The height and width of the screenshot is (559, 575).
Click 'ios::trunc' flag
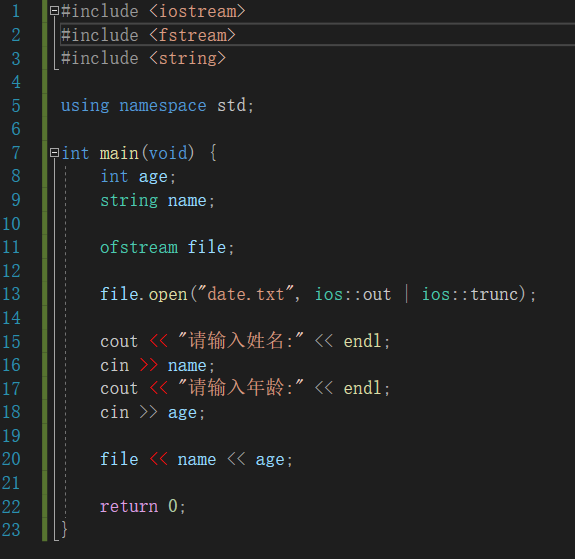coord(470,294)
